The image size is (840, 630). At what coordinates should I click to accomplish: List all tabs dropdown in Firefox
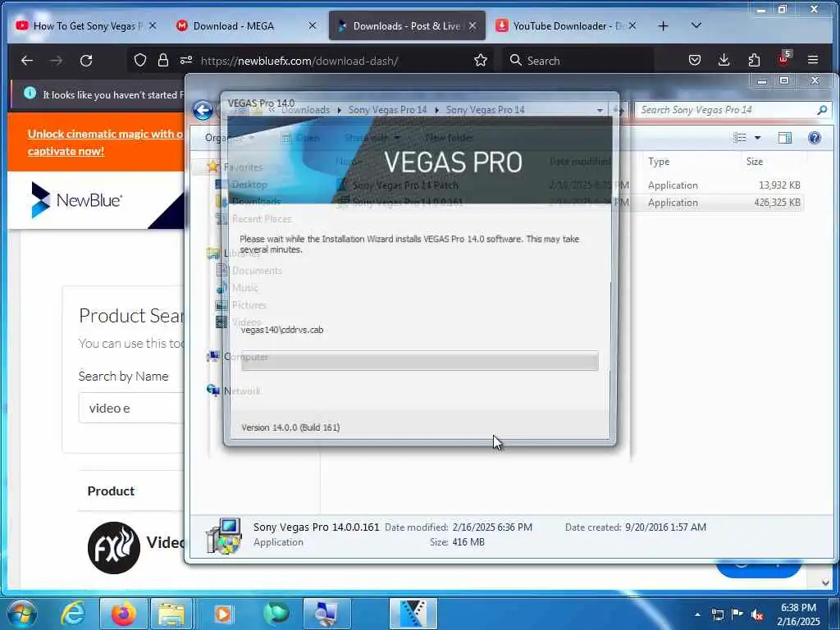[x=696, y=25]
